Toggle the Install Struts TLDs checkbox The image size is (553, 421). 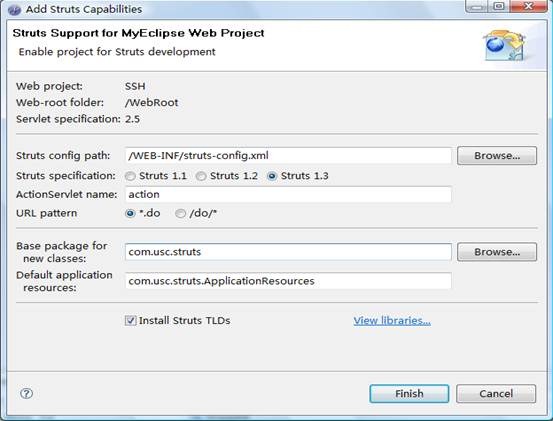(x=130, y=321)
